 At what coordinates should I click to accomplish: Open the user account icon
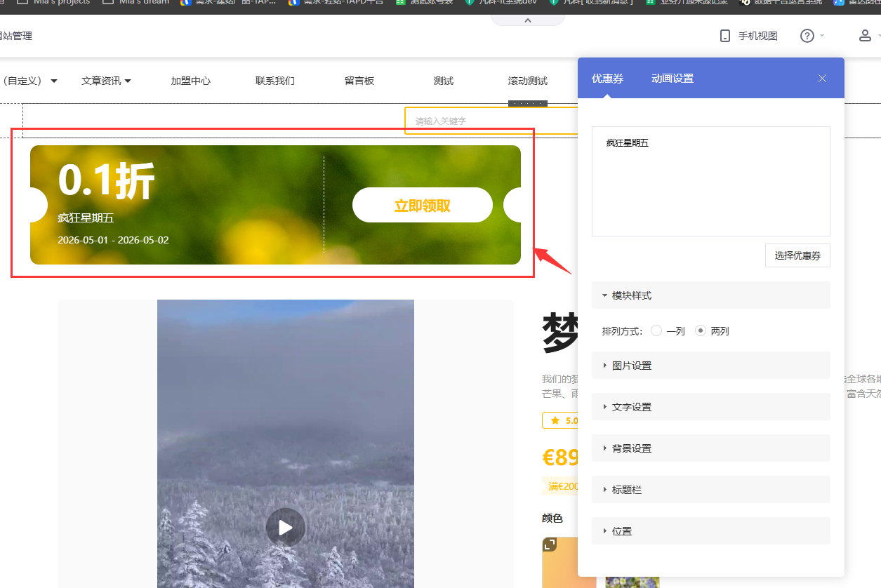click(x=865, y=36)
